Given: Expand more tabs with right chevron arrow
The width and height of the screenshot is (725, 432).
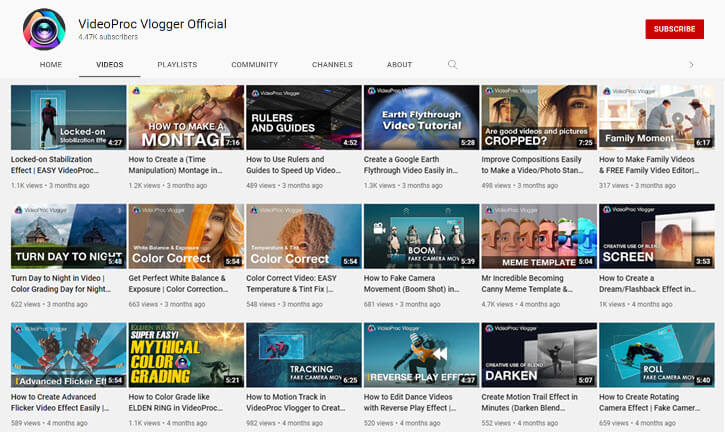Looking at the screenshot, I should point(691,65).
